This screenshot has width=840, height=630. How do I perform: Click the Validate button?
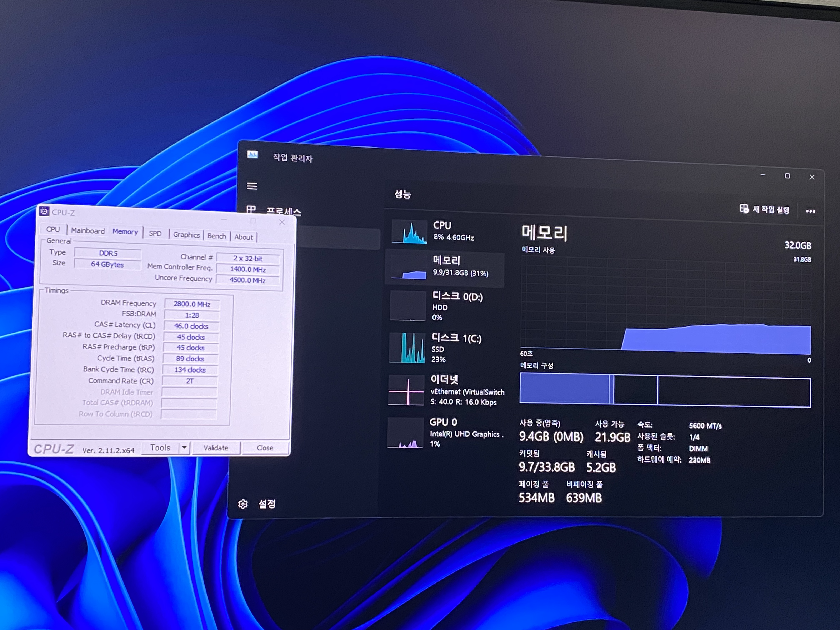pyautogui.click(x=216, y=448)
